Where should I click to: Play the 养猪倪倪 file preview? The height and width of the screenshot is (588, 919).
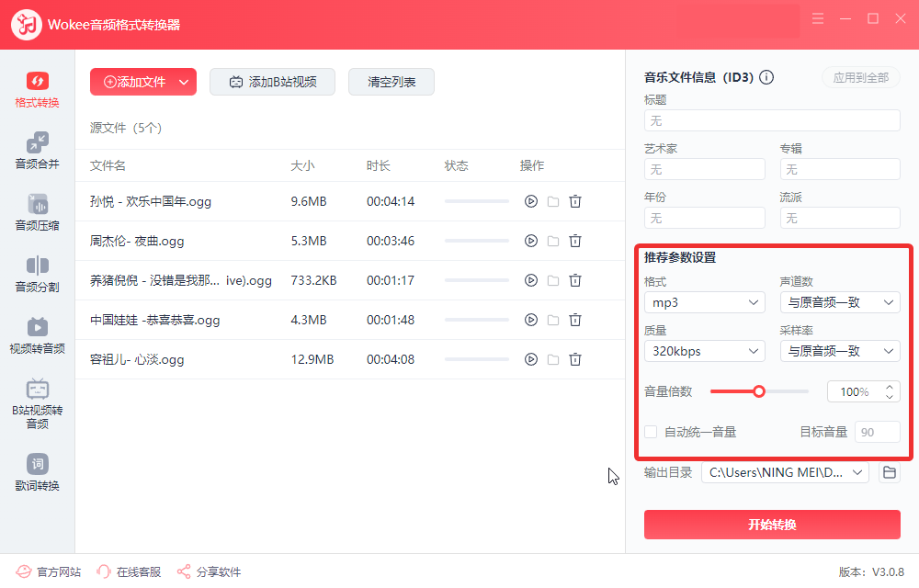[x=531, y=280]
